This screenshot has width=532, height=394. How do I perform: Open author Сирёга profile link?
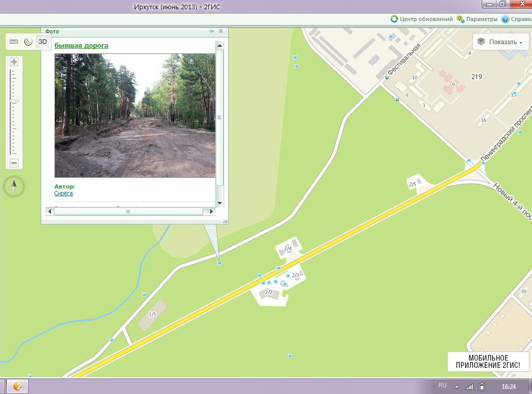(x=63, y=193)
